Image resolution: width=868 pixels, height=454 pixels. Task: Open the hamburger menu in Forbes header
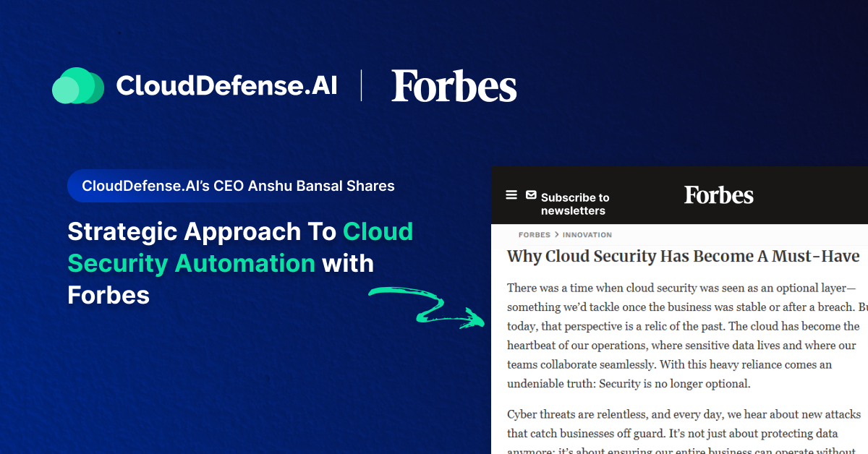click(x=511, y=195)
